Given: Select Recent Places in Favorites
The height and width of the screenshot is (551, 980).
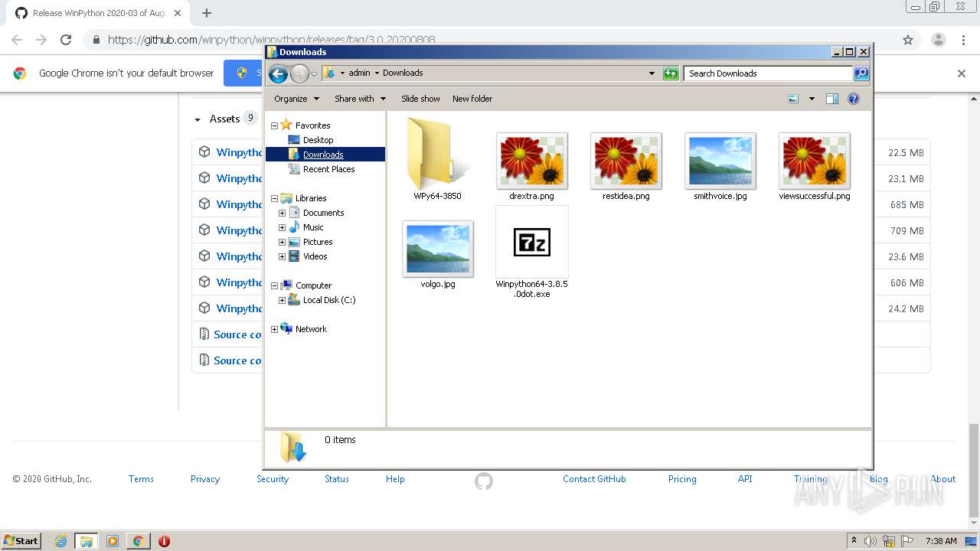Looking at the screenshot, I should 328,169.
